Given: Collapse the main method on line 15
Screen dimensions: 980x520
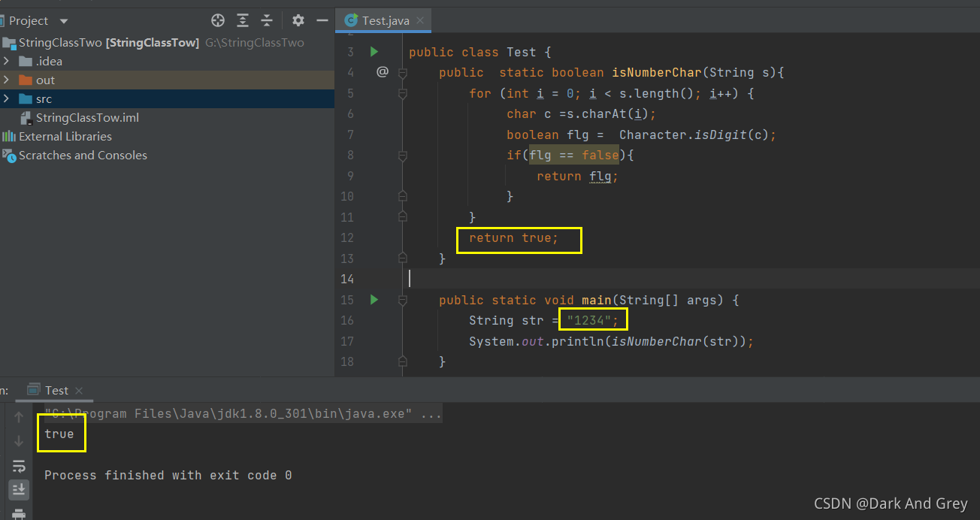Looking at the screenshot, I should point(402,300).
